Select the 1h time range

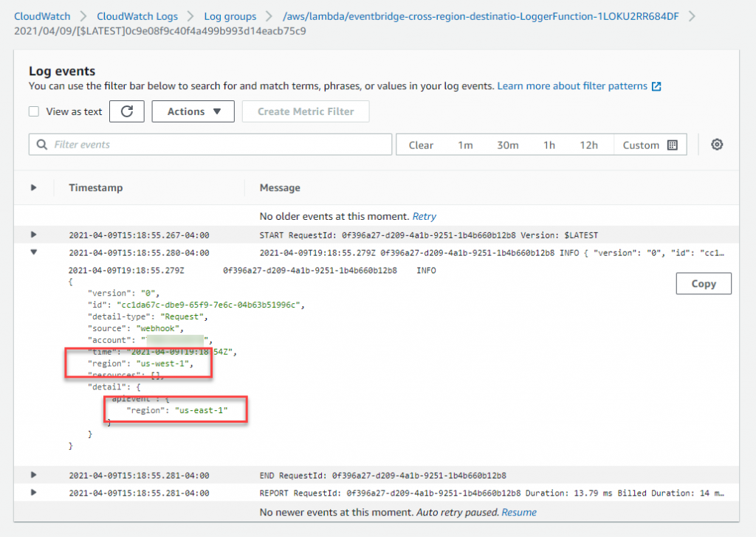tap(549, 145)
